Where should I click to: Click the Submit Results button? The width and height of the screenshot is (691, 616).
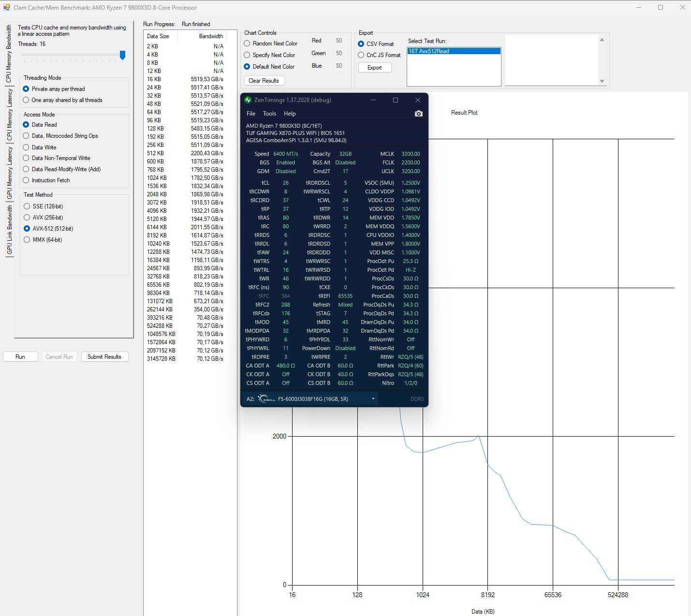(x=104, y=357)
